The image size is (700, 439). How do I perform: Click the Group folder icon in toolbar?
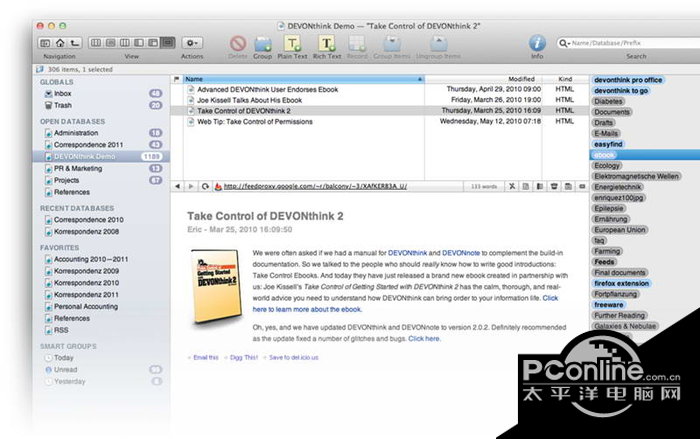pyautogui.click(x=263, y=44)
